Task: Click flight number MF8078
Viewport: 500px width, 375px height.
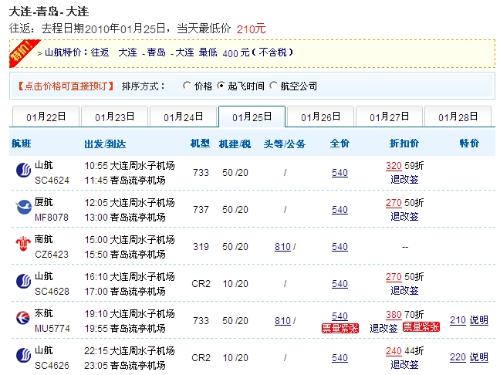Action: [x=52, y=217]
